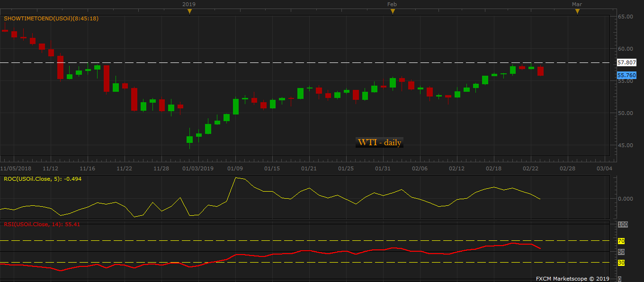Click the 50.00 price axis label
This screenshot has height=282, width=644.
tap(626, 113)
